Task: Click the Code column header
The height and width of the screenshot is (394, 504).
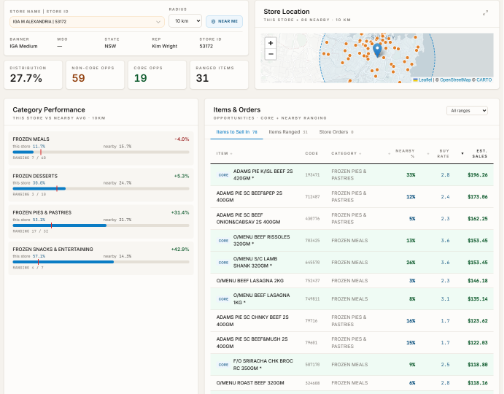Action: (311, 153)
